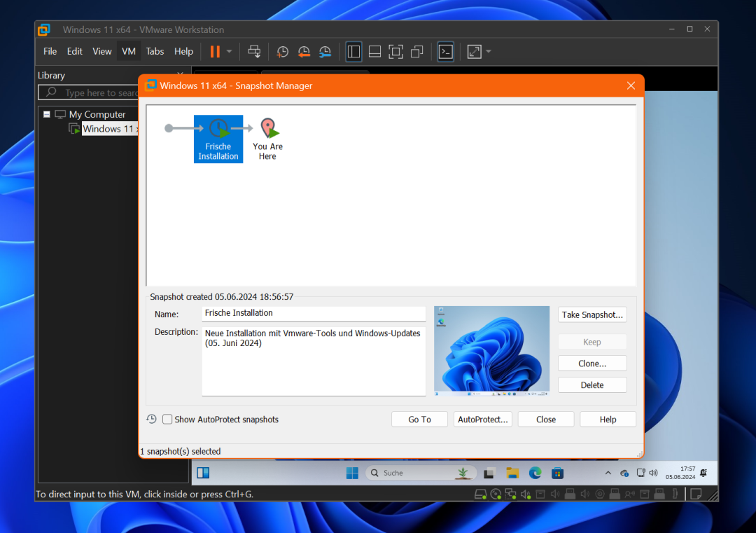Screen dimensions: 756x533
Task: Click the guest taskbar Suche search box
Action: 421,473
